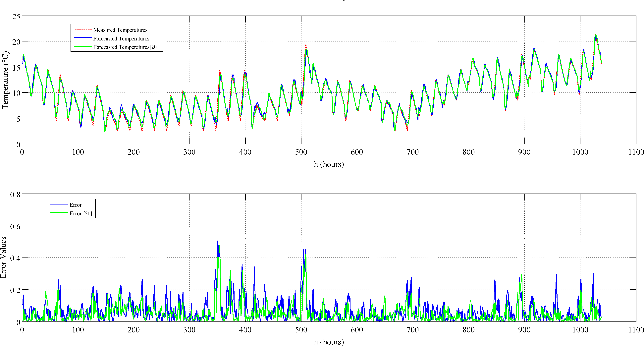Click the '0.8' y-axis tick label
The width and height of the screenshot is (644, 346).
pyautogui.click(x=15, y=194)
